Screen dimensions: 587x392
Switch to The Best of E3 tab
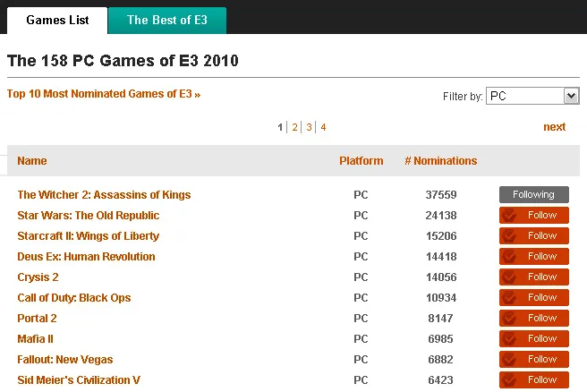coord(166,20)
